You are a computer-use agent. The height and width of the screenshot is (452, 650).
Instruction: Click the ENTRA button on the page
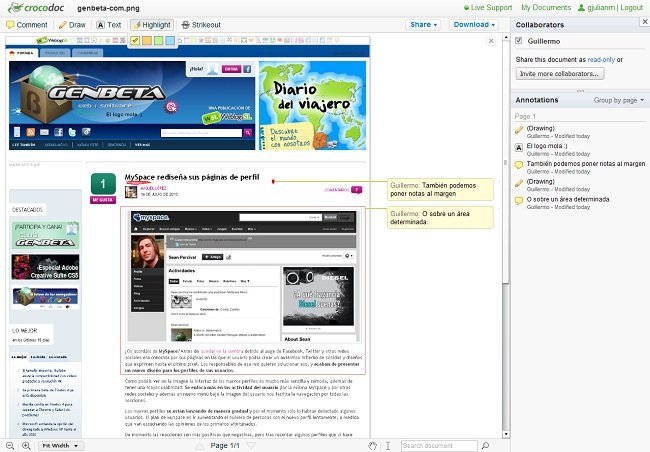231,69
